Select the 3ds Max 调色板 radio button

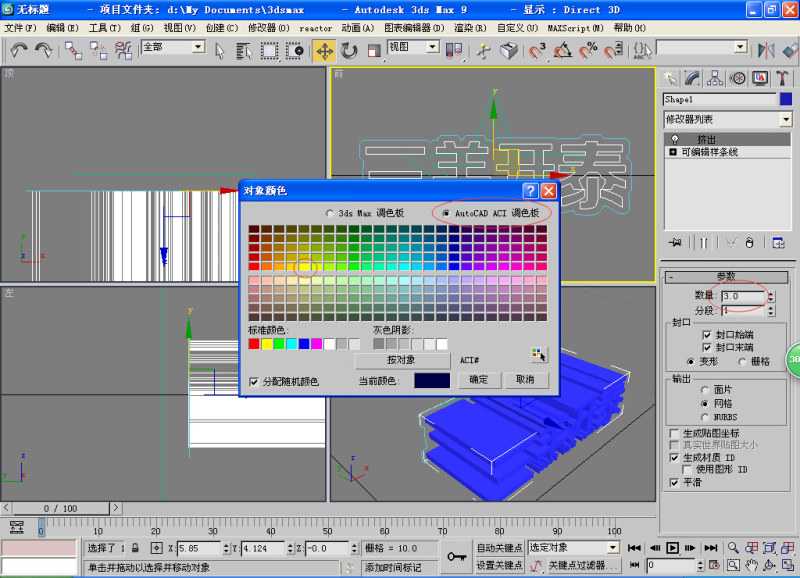pos(331,213)
